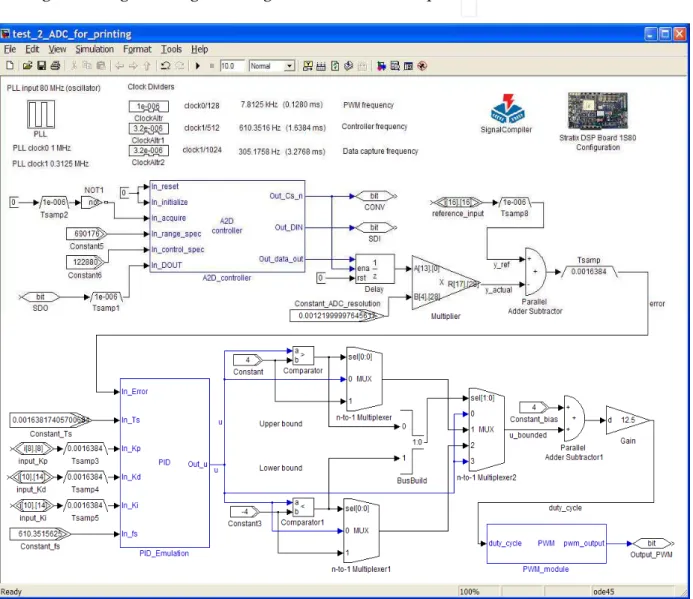Save the model with floppy icon
The image size is (693, 599).
[41, 66]
